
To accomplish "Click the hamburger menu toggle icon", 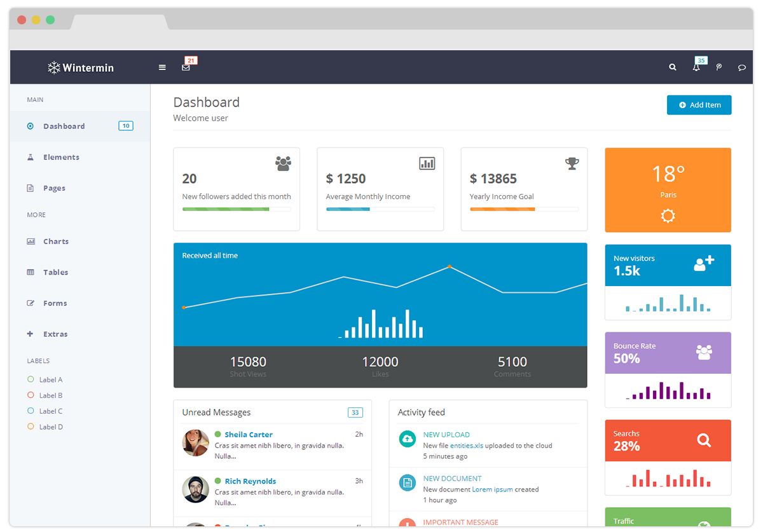I will click(162, 67).
